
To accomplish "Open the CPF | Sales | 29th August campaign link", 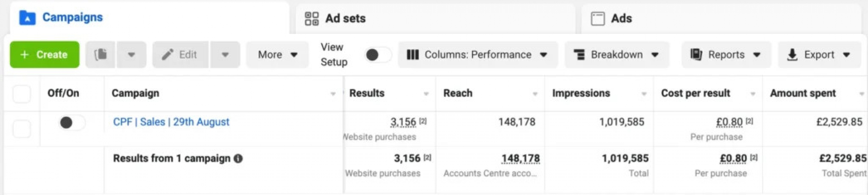I will coord(171,122).
